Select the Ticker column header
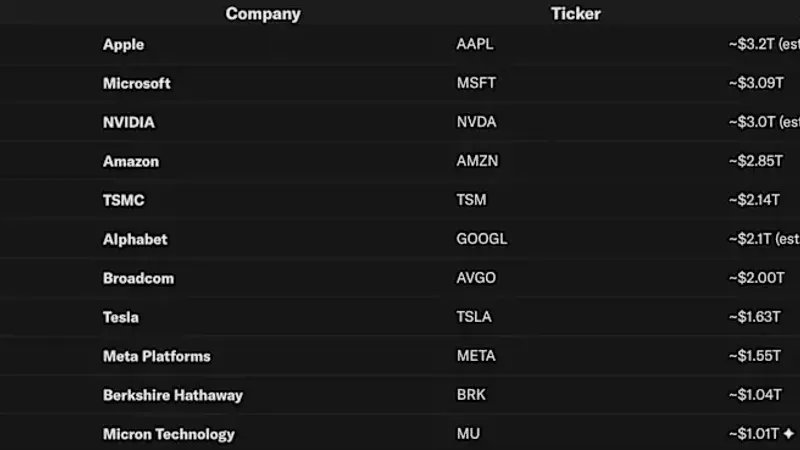Image resolution: width=800 pixels, height=450 pixels. [576, 13]
